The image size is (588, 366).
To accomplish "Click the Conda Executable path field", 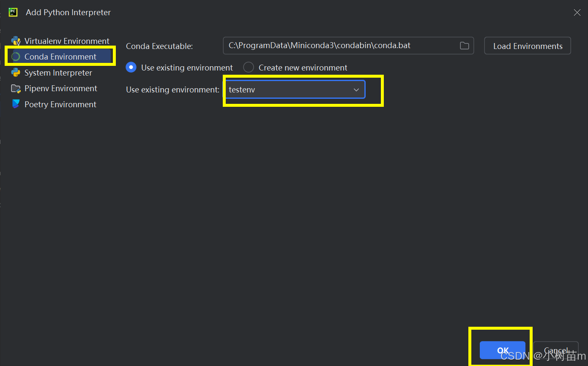I will [348, 46].
